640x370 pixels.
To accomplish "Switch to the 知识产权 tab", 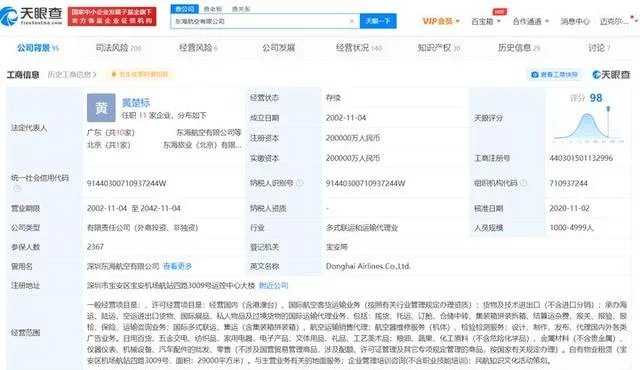I will [439, 48].
